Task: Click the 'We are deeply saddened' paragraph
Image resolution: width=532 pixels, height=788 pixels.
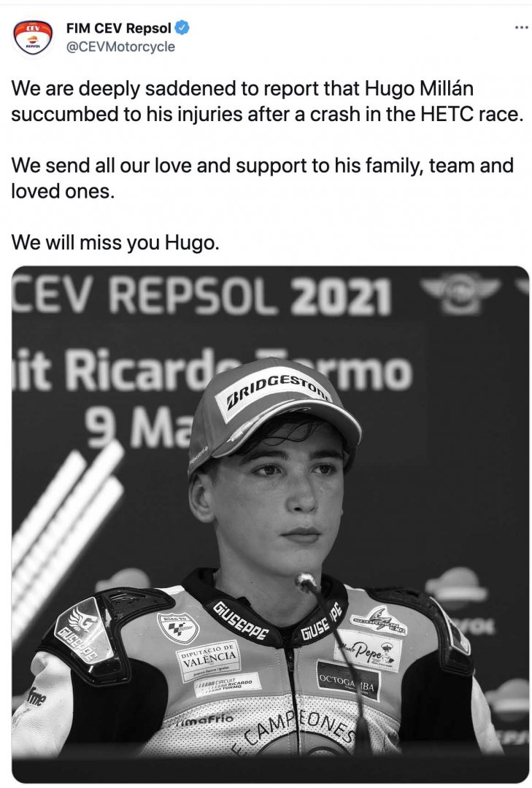Action: point(268,101)
